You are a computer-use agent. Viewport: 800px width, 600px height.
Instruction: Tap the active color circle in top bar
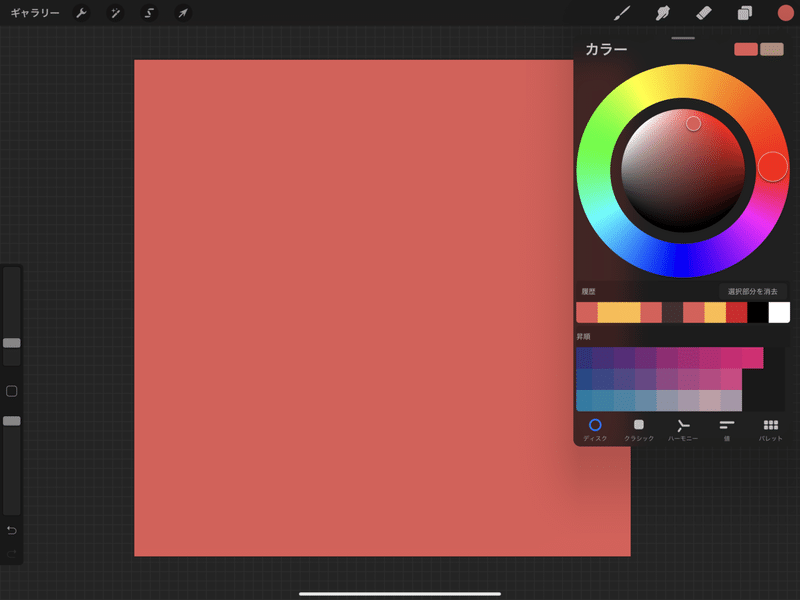pos(785,13)
